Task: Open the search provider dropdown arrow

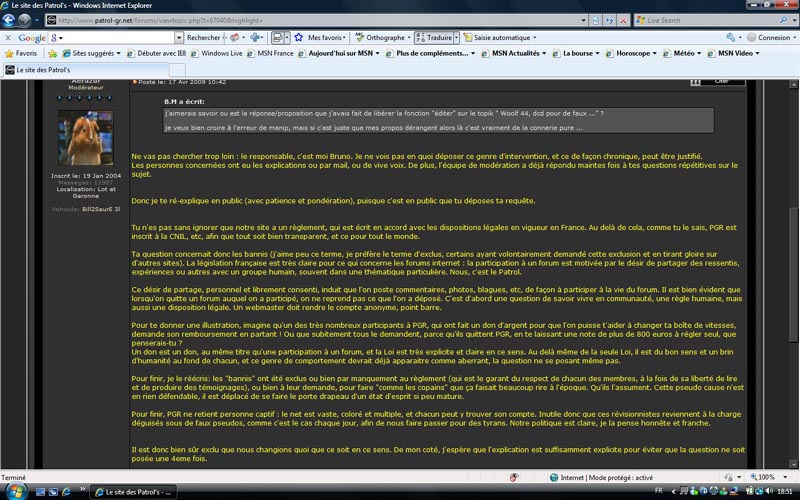Action: (794, 20)
